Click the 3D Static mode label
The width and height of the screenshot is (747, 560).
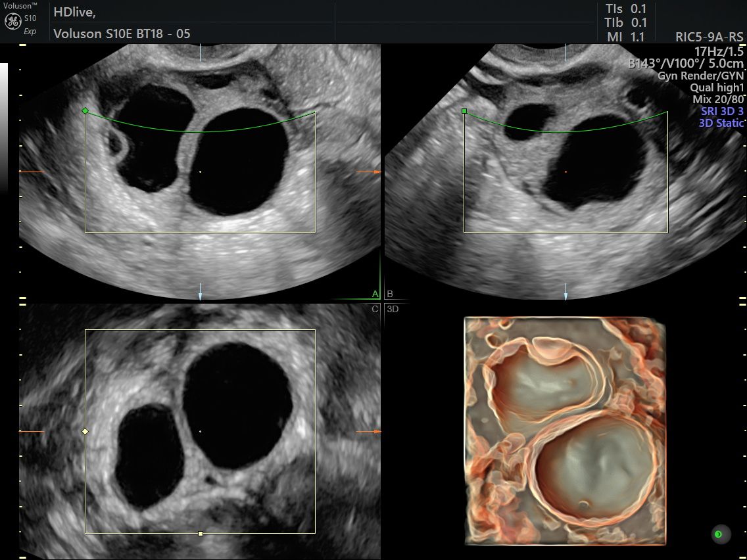point(721,123)
